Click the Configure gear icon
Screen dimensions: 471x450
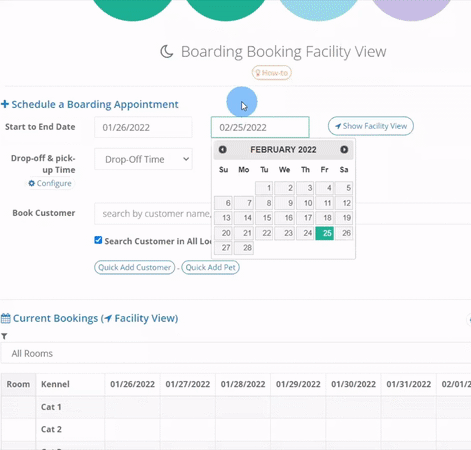31,183
